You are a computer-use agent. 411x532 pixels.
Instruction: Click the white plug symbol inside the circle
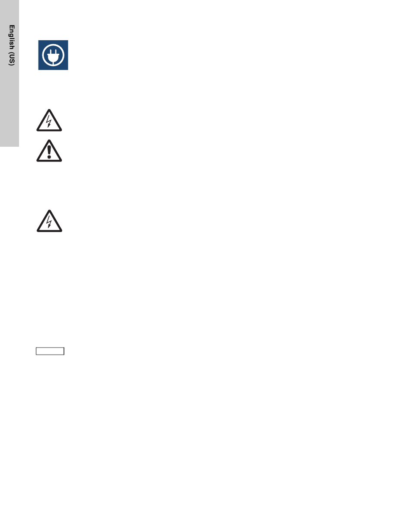(53, 55)
